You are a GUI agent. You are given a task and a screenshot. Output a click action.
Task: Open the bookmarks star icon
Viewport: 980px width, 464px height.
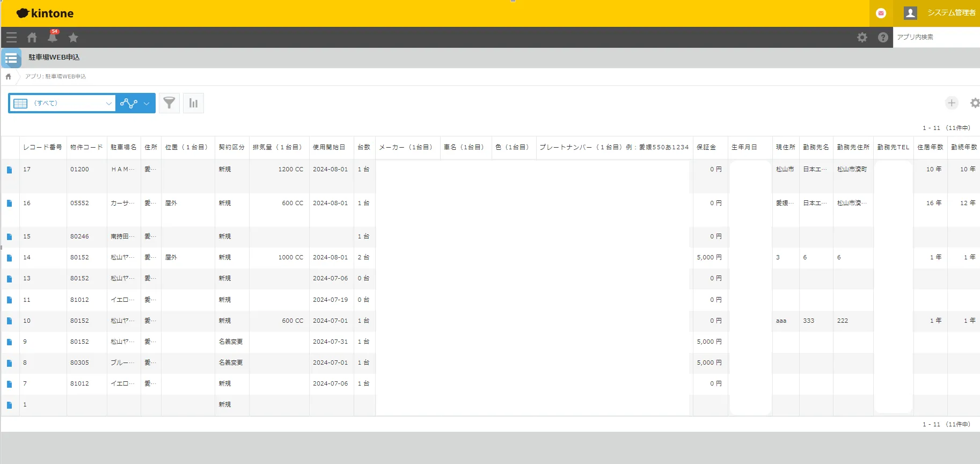pos(74,38)
